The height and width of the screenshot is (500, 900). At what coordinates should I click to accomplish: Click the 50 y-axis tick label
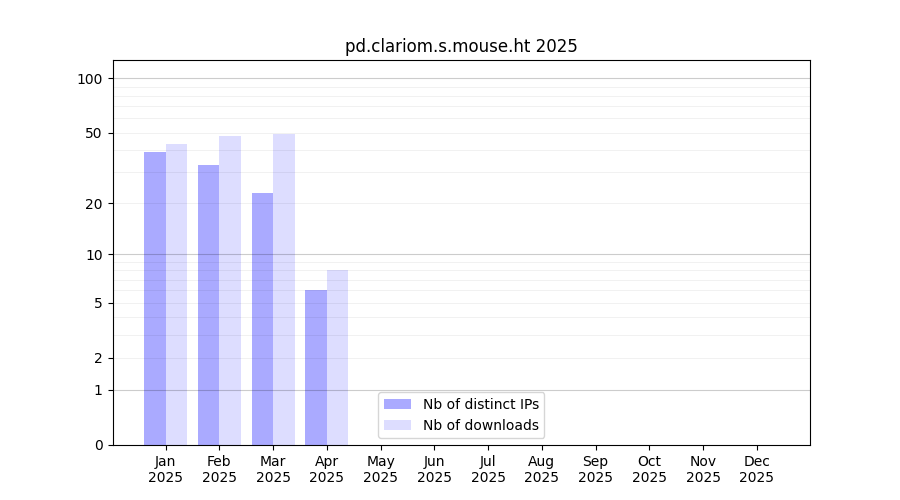(x=94, y=133)
